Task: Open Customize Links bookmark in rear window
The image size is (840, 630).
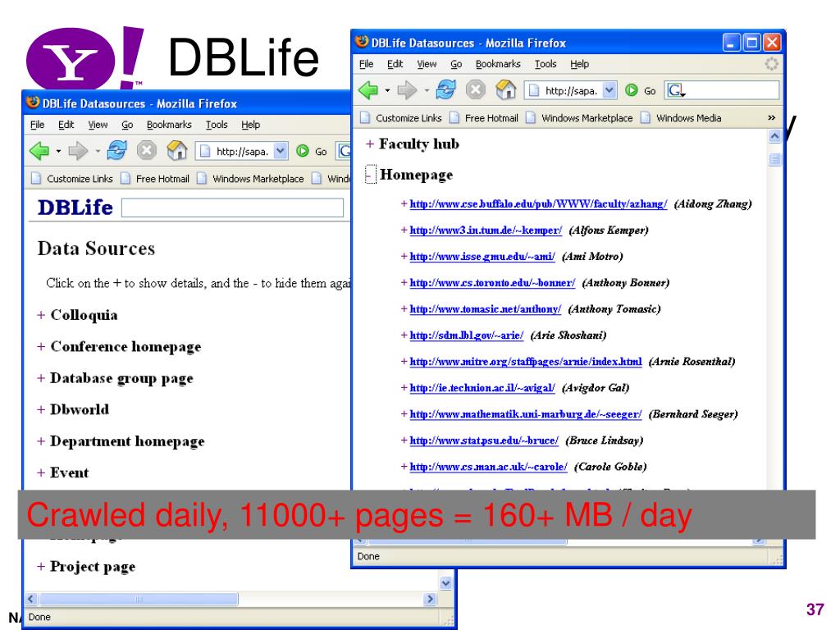Action: [72, 178]
